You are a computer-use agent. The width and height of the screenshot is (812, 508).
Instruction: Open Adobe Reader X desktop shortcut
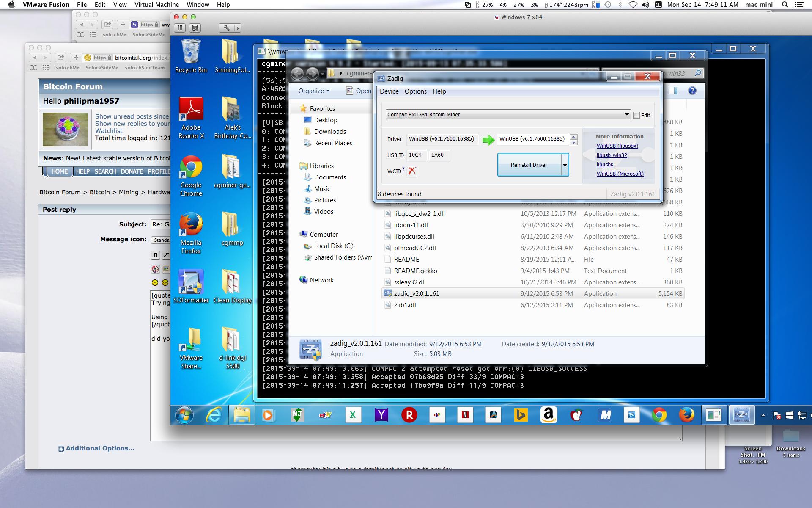pyautogui.click(x=191, y=118)
